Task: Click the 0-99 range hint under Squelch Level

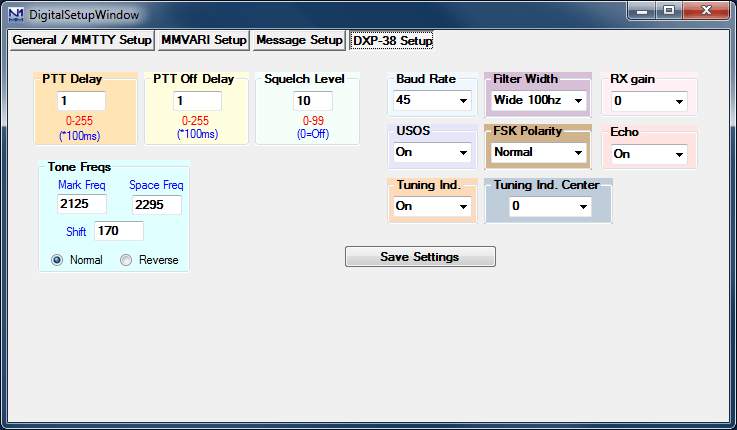Action: 313,120
